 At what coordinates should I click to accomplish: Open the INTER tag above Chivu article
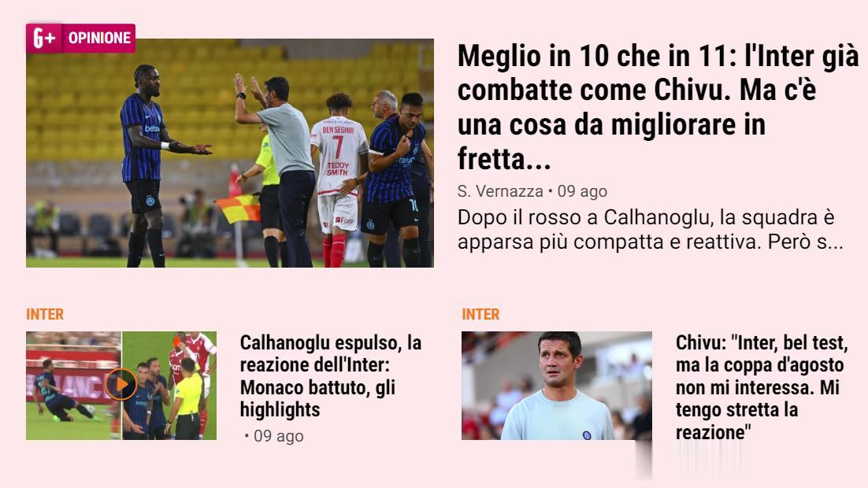click(480, 314)
